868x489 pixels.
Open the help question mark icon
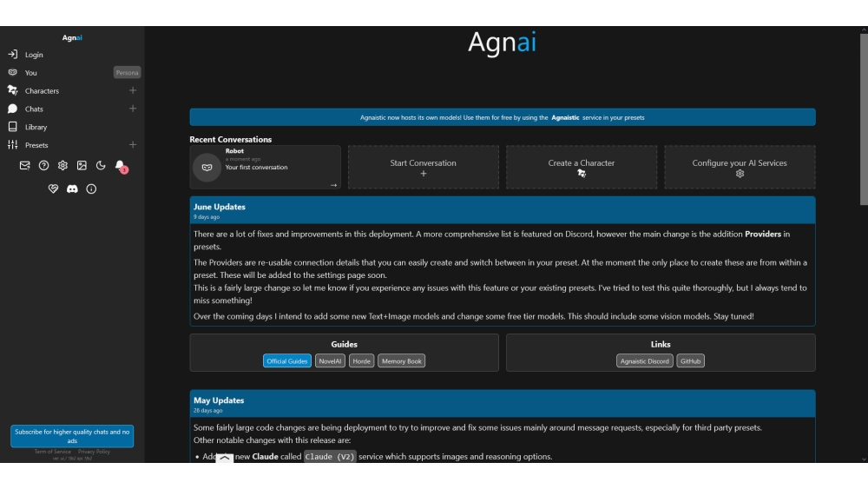click(x=43, y=166)
